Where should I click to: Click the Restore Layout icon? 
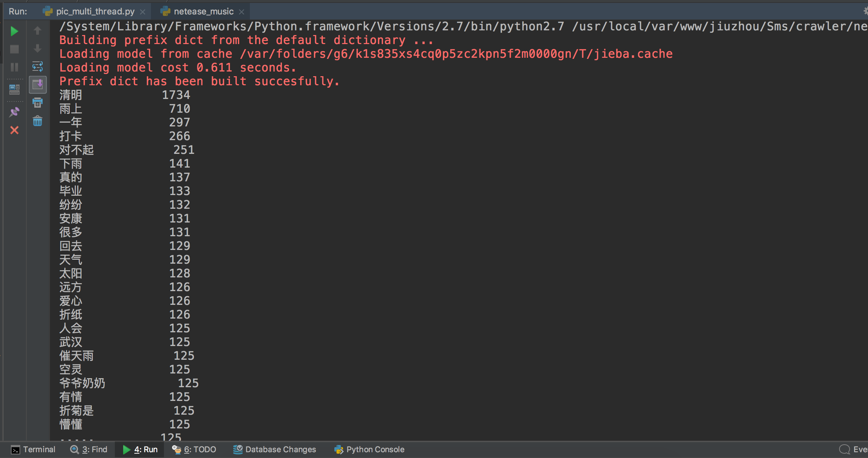(x=14, y=89)
